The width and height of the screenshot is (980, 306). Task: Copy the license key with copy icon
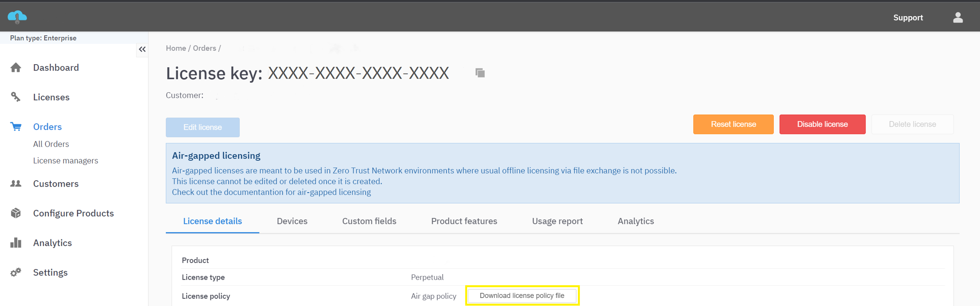pyautogui.click(x=480, y=73)
